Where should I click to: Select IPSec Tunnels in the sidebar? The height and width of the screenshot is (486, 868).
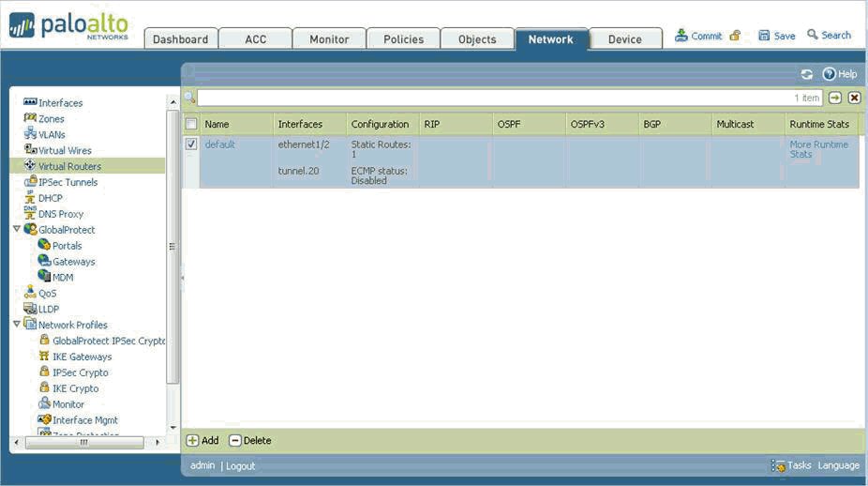click(x=67, y=182)
